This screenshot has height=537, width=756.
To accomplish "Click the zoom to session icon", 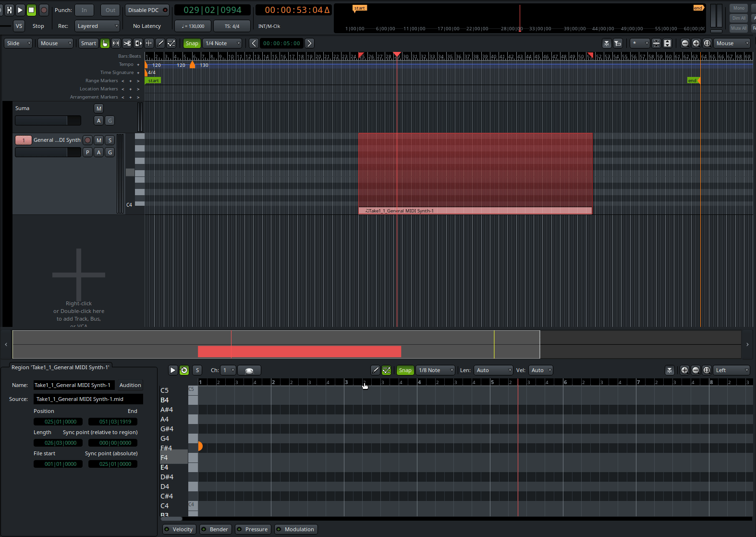I will point(707,43).
